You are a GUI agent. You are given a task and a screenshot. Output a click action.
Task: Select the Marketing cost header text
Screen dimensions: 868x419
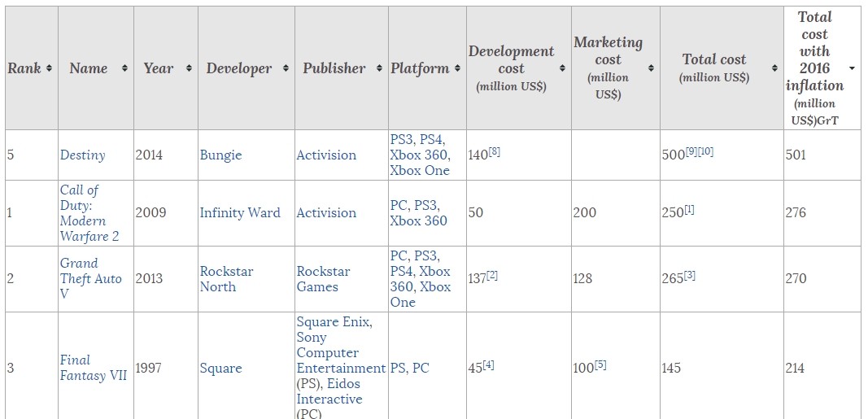[x=608, y=68]
